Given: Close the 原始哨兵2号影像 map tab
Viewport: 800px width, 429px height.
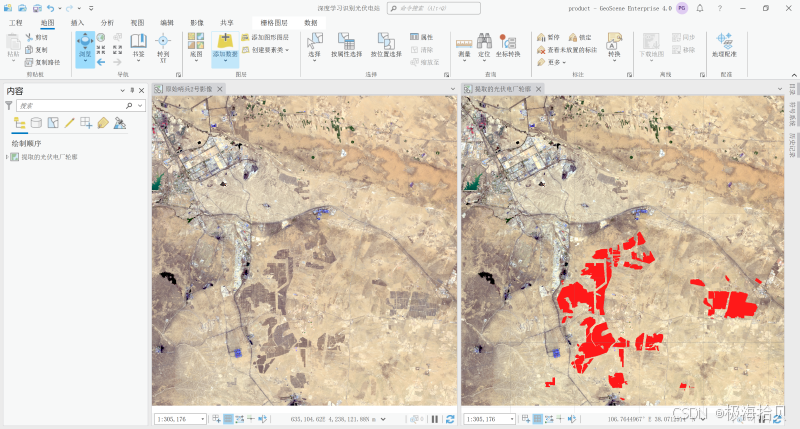Looking at the screenshot, I should (220, 89).
